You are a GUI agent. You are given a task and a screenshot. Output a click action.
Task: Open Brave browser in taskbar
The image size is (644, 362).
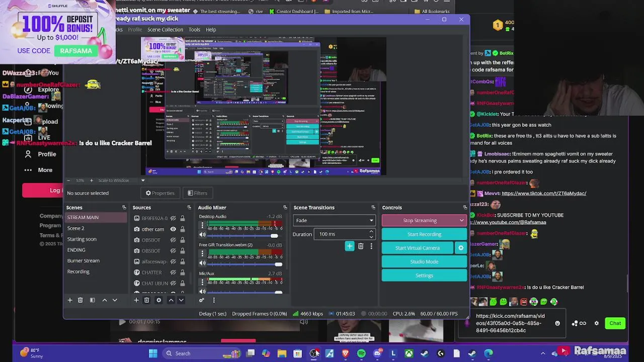(x=346, y=353)
